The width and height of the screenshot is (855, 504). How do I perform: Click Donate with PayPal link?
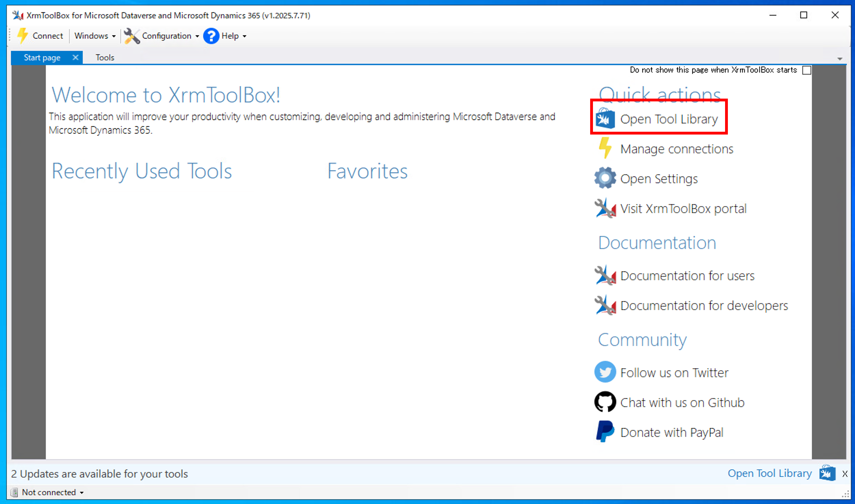pyautogui.click(x=672, y=432)
